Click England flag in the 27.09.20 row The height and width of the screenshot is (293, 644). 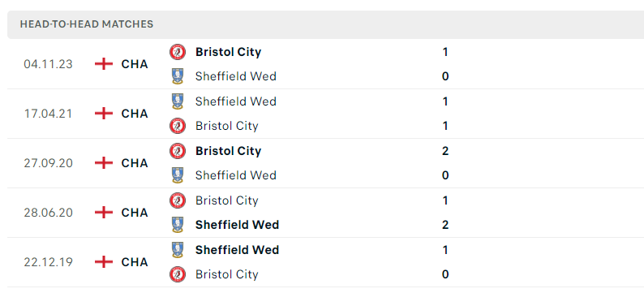(104, 163)
